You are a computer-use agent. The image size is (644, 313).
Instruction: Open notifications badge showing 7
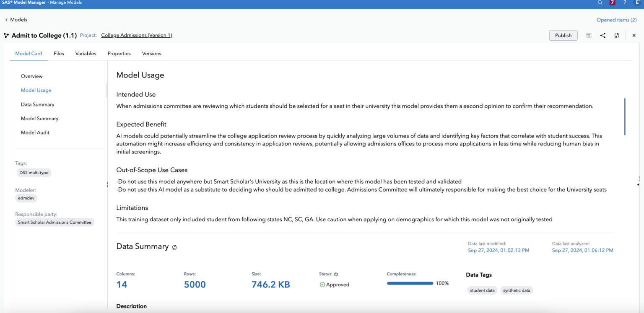613,3
